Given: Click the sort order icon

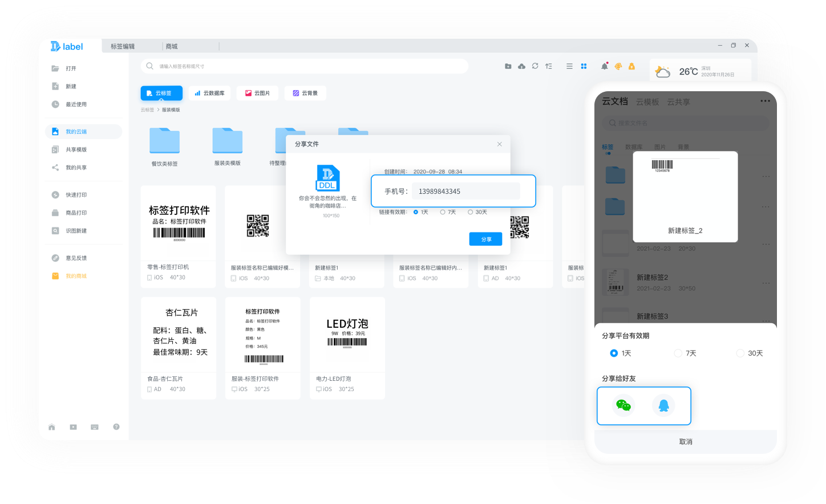Looking at the screenshot, I should click(x=549, y=66).
